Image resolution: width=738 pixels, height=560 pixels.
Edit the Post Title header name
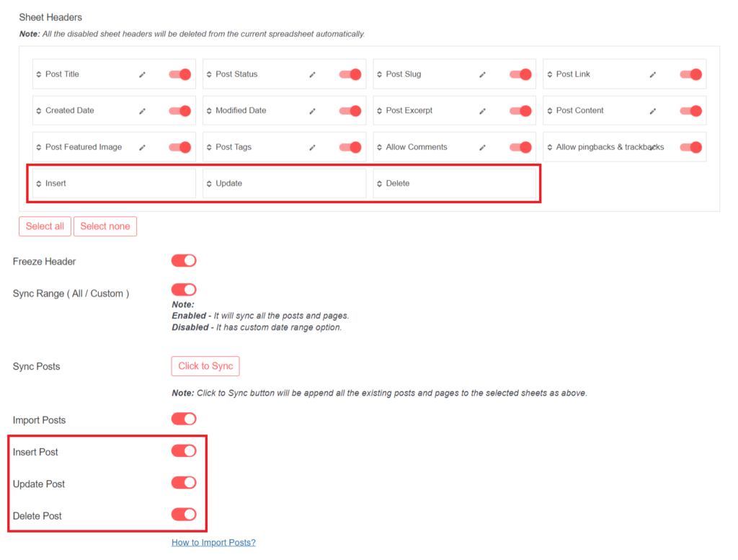(142, 74)
